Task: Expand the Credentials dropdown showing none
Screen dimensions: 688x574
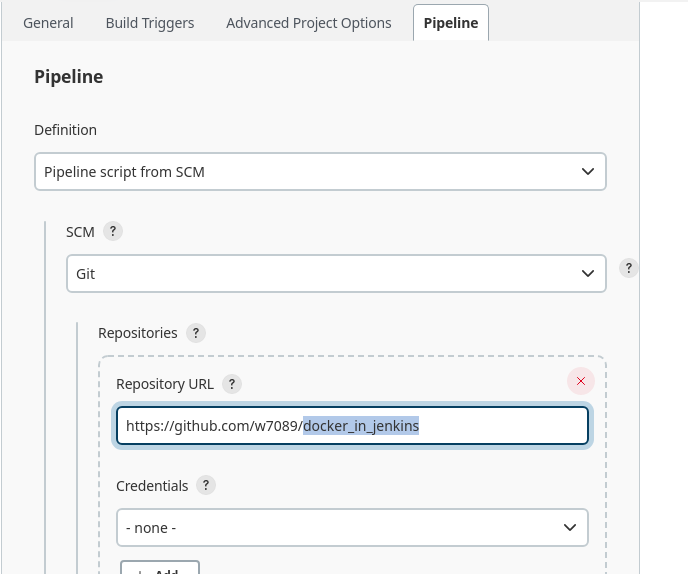Action: (352, 527)
